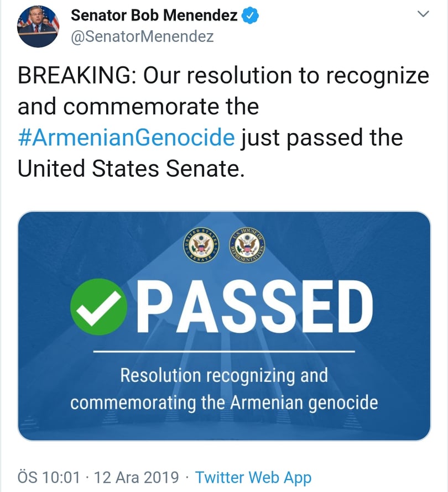The width and height of the screenshot is (448, 492).
Task: Click the United States Senate seal
Action: (x=201, y=244)
